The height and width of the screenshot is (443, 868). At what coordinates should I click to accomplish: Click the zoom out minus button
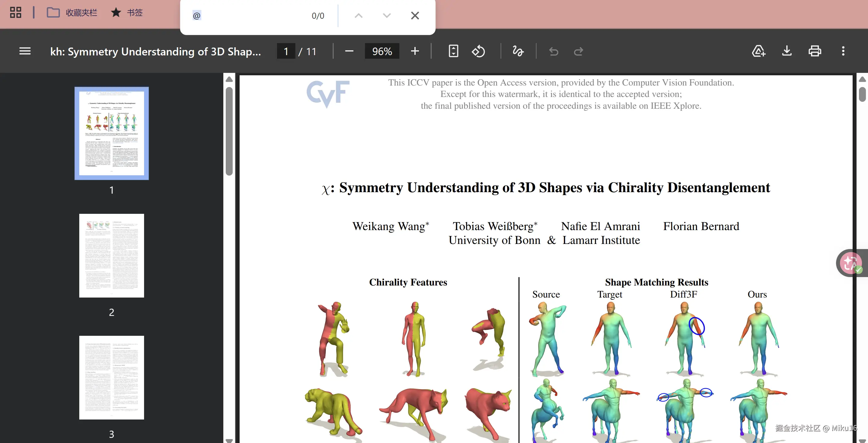pyautogui.click(x=349, y=51)
